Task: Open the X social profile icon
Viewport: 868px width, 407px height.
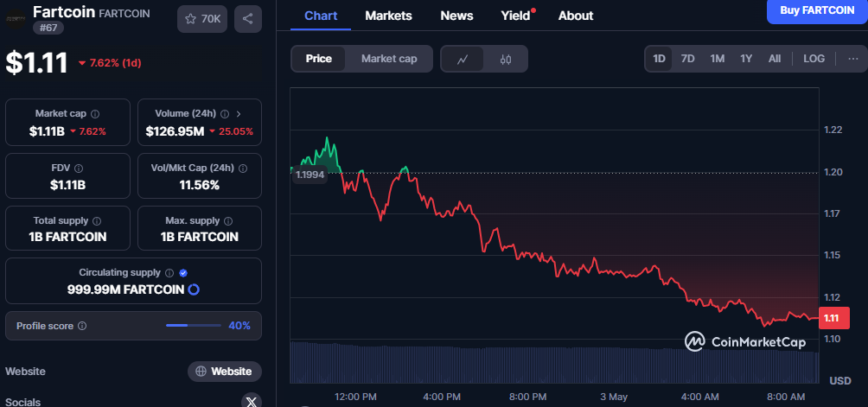Action: 252,400
